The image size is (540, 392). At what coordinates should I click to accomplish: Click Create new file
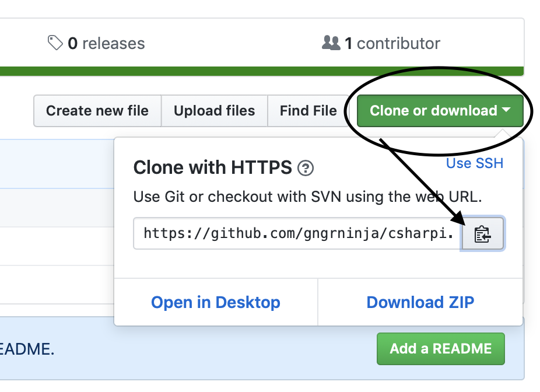[x=97, y=111]
